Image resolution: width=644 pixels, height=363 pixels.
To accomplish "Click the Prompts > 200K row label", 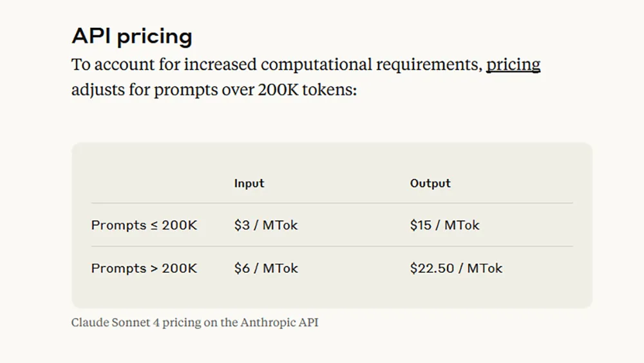I will (144, 268).
